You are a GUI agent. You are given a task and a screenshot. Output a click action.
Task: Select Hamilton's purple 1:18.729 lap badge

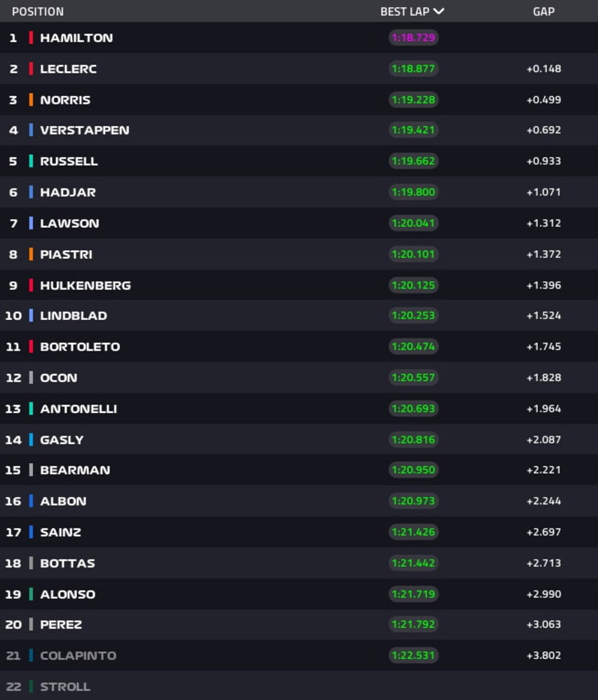coord(413,38)
